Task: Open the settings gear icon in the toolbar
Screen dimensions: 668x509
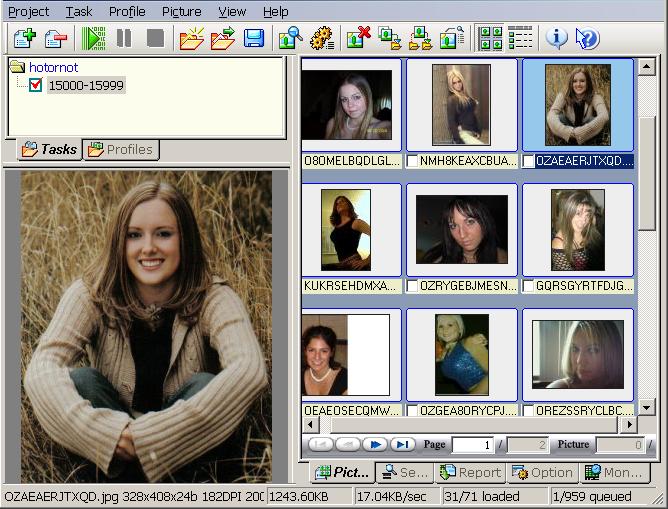Action: tap(321, 39)
